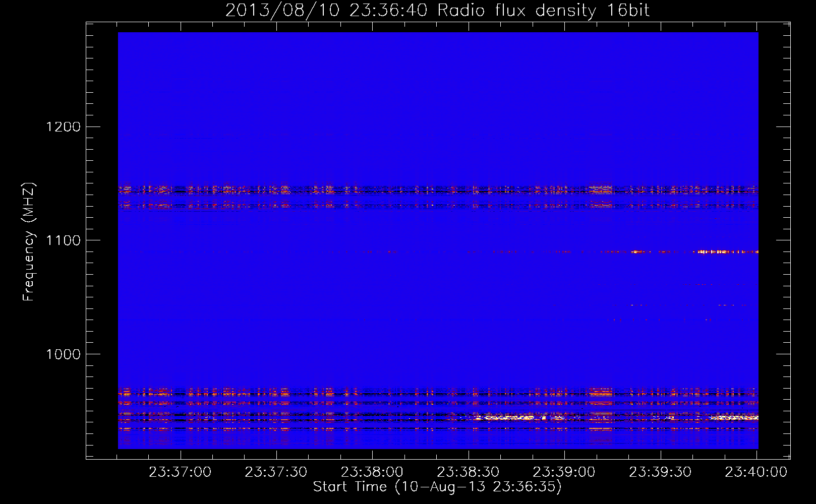Click the 23:39:00 time tick label
Image resolution: width=816 pixels, height=504 pixels.
tap(564, 472)
